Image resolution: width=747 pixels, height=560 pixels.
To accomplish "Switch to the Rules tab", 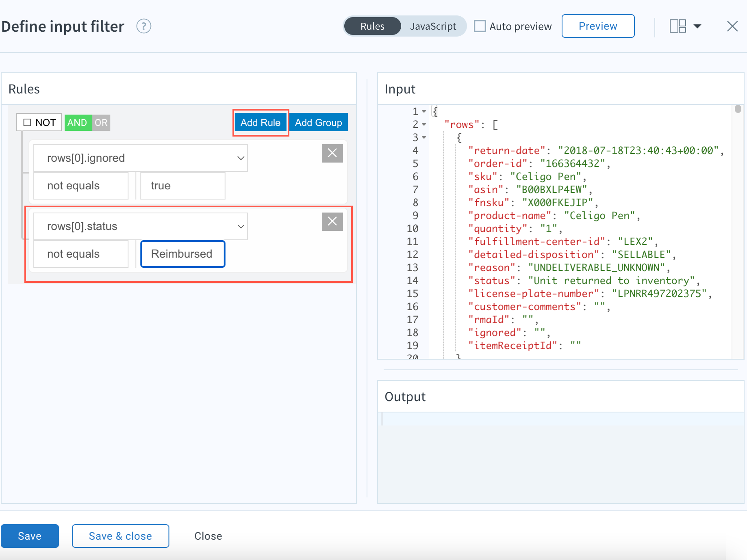I will point(372,26).
